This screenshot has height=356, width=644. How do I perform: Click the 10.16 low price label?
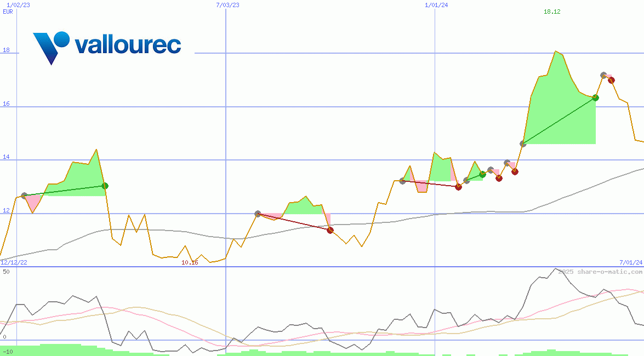point(190,262)
